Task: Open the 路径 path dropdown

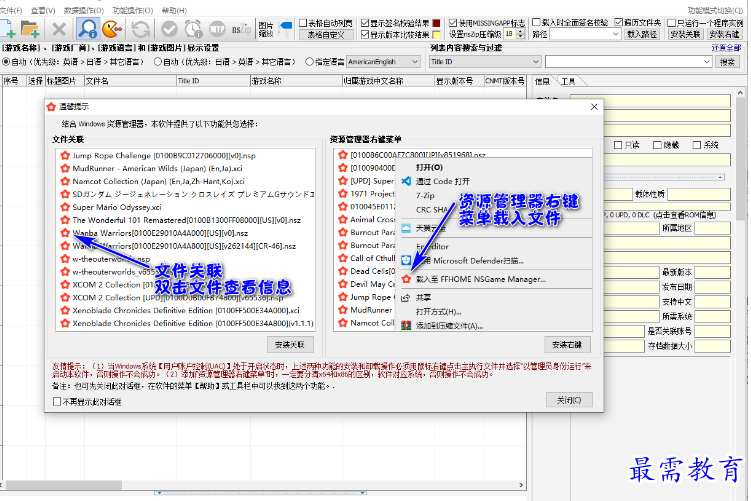Action: coord(615,34)
